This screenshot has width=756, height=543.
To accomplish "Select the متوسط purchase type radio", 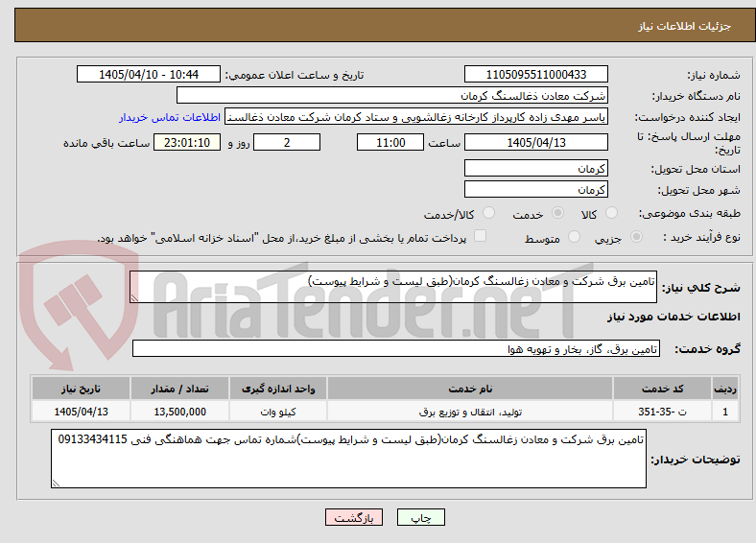I will point(574,236).
